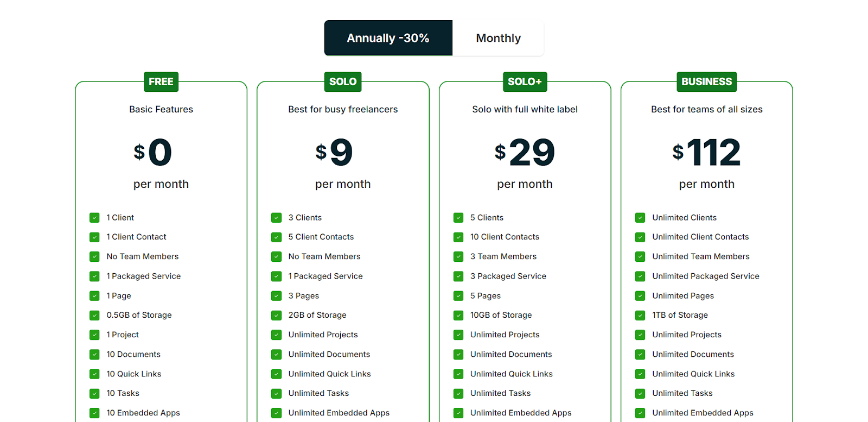Click the BUSINESS plan badge
The width and height of the screenshot is (868, 422).
pyautogui.click(x=706, y=81)
